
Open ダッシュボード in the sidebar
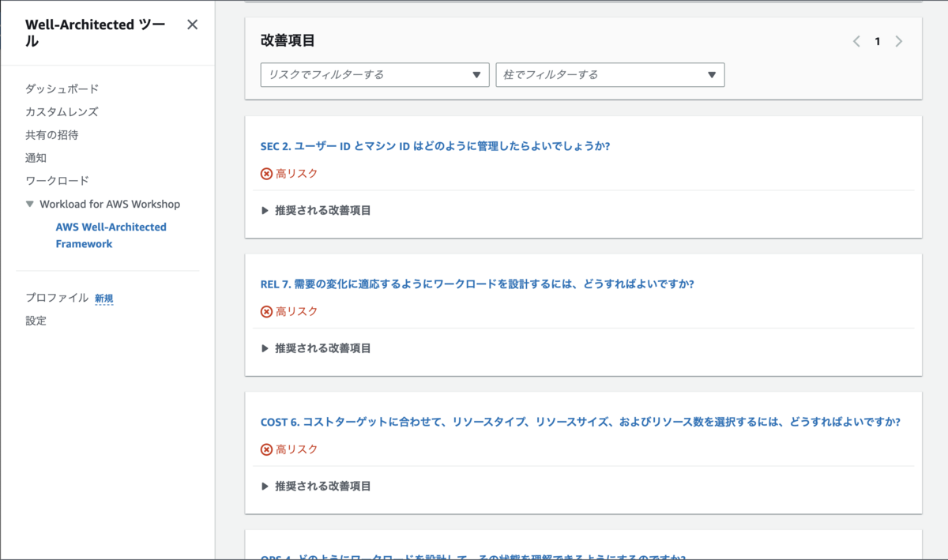[x=62, y=89]
